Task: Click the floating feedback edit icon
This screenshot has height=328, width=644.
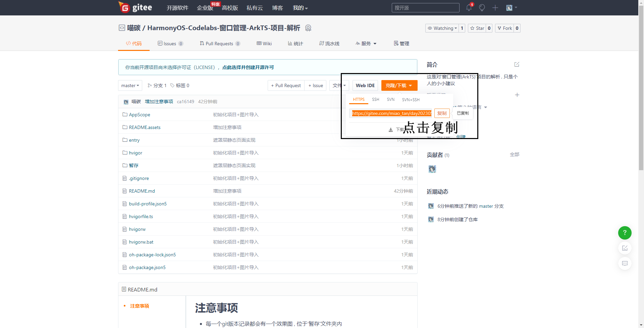Action: (625, 248)
